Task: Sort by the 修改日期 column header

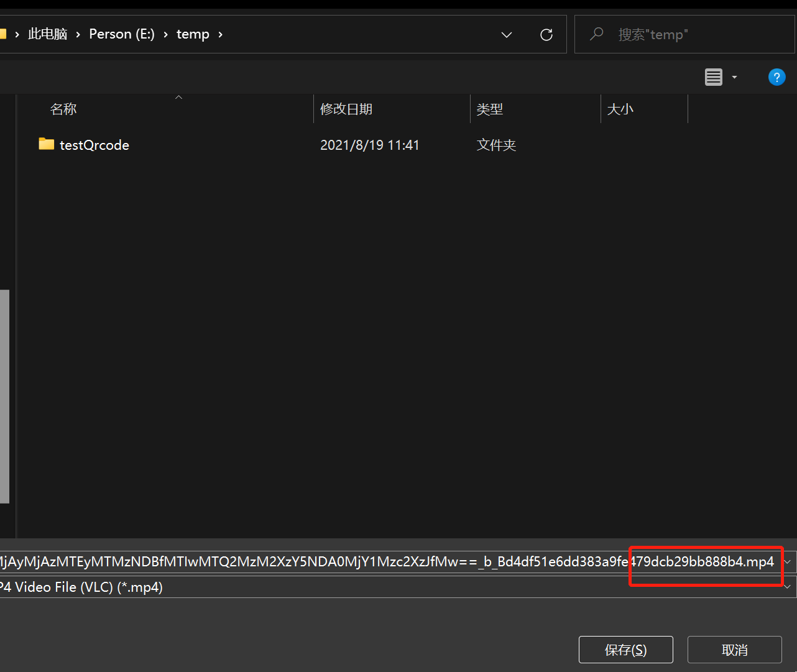Action: tap(346, 109)
